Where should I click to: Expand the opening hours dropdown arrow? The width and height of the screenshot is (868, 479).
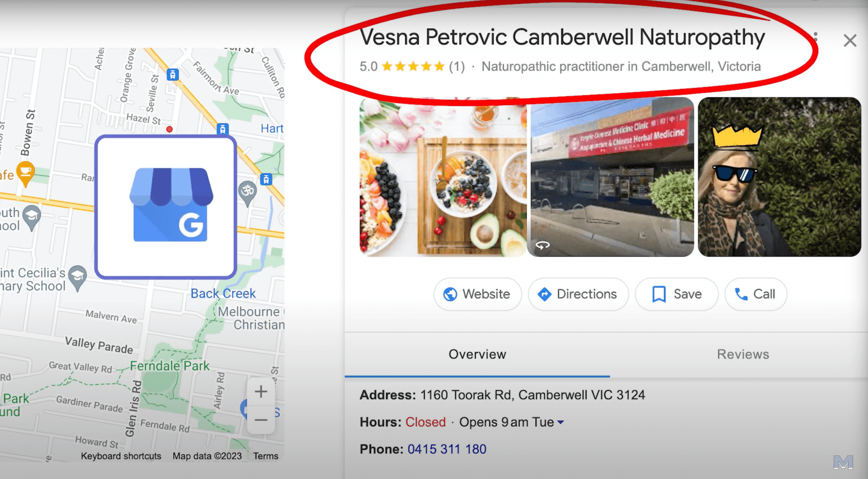tap(561, 422)
